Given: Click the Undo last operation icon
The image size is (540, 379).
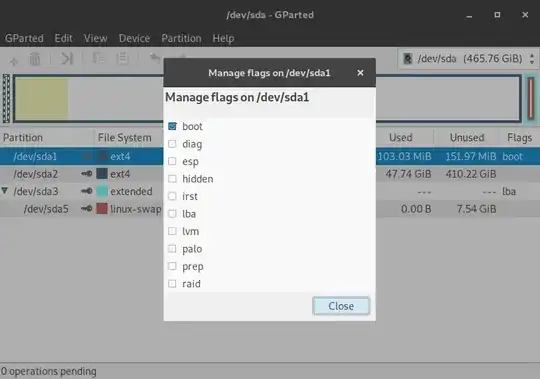Looking at the screenshot, I should 155,58.
